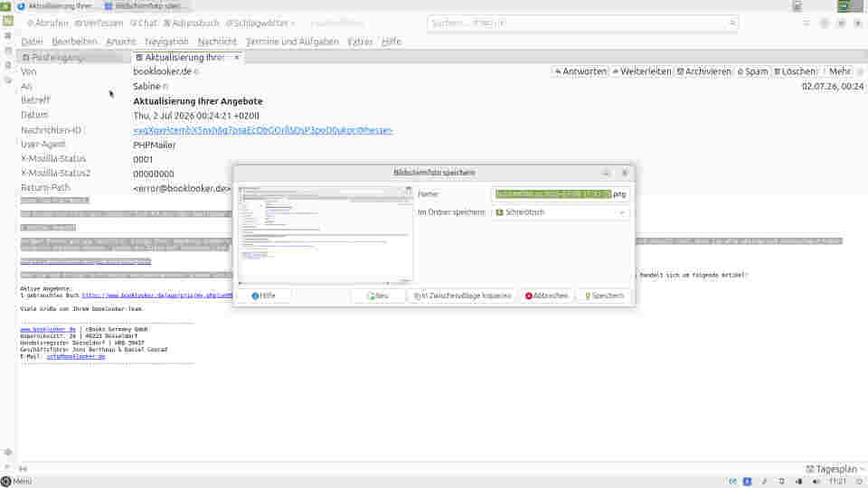This screenshot has height=488, width=868.
Task: Open the Bearbeiten menu
Action: click(74, 42)
